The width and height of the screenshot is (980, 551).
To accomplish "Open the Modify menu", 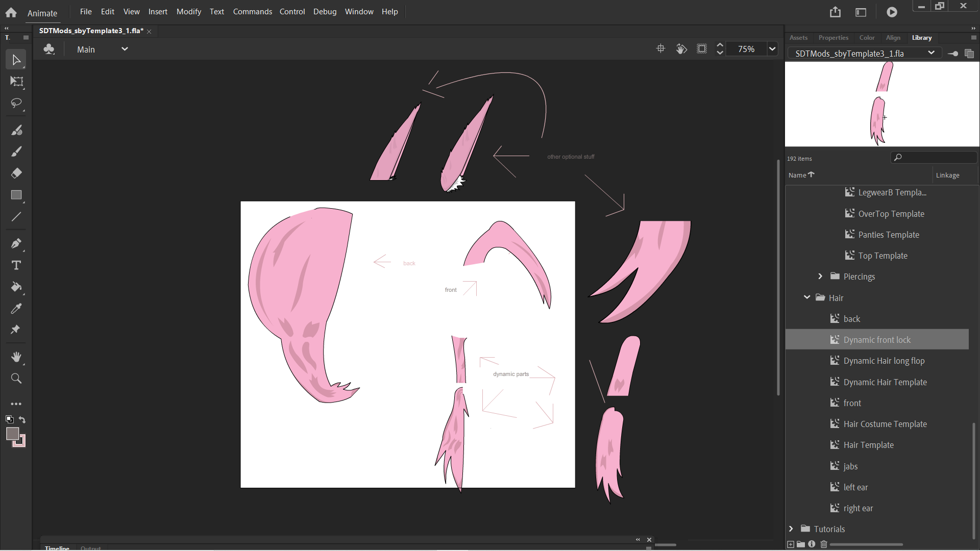I will point(188,11).
